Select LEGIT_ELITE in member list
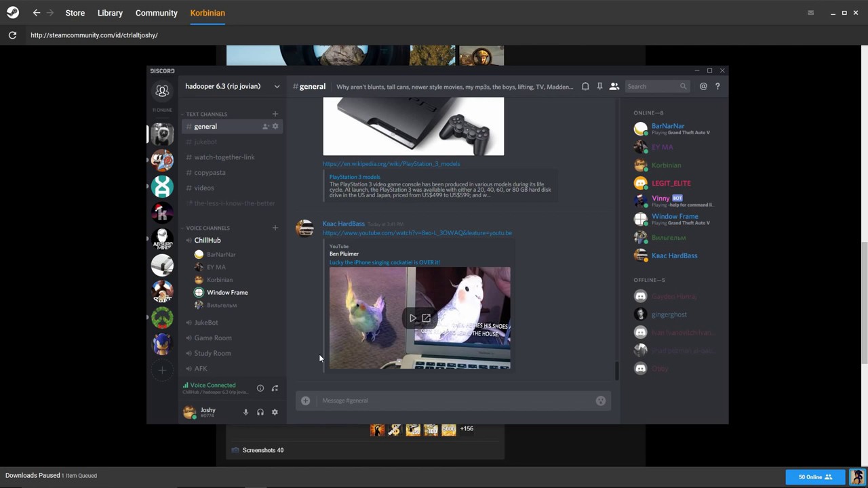This screenshot has width=868, height=488. [671, 183]
